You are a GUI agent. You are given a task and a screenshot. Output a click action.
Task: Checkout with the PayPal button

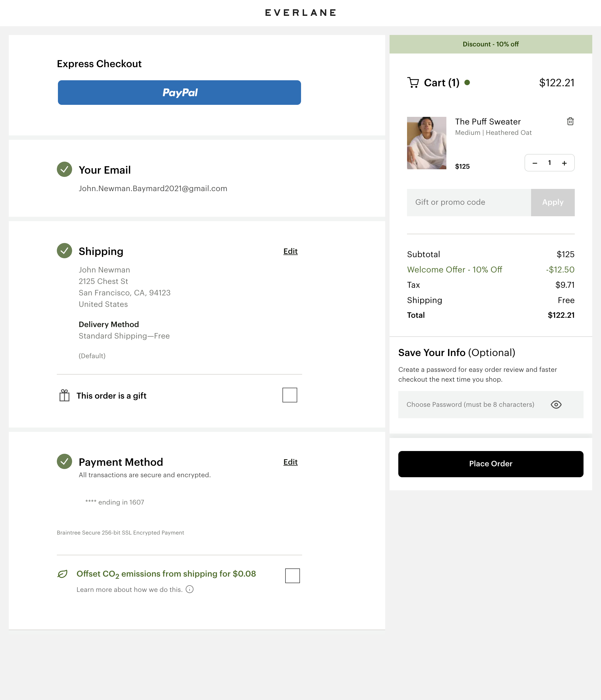[x=179, y=92]
